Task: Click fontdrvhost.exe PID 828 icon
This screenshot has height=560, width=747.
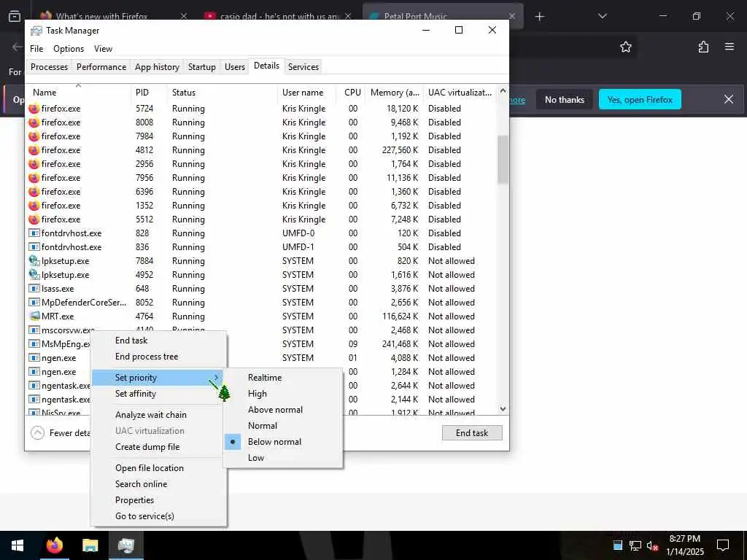Action: [34, 233]
